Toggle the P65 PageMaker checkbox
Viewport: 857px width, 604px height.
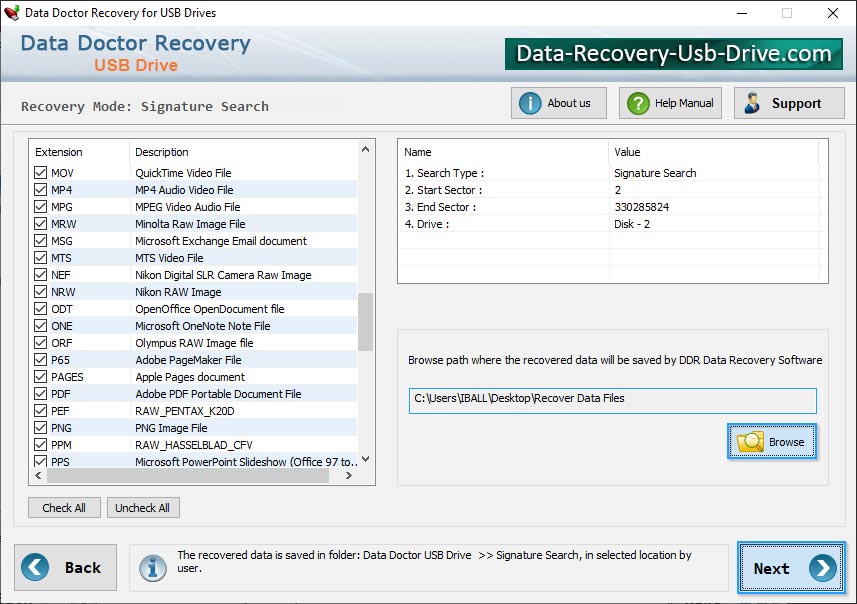pos(40,360)
